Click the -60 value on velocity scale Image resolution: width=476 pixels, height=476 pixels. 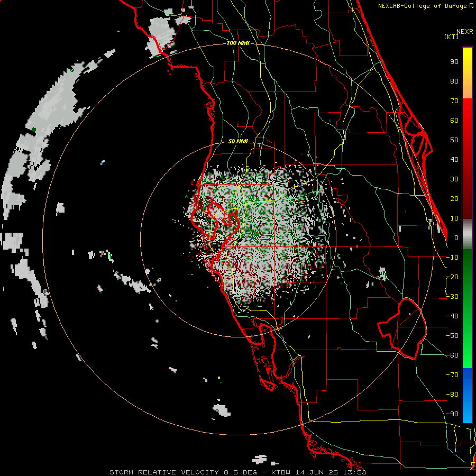pyautogui.click(x=452, y=355)
